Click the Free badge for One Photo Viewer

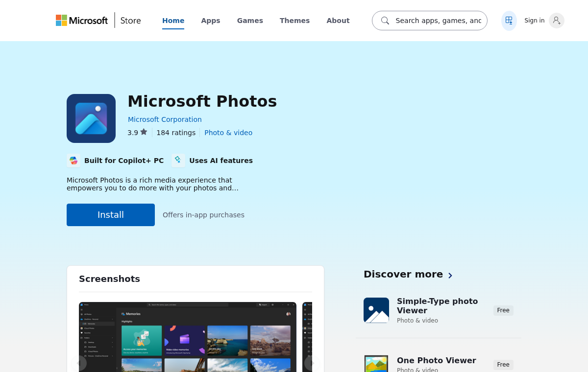(x=503, y=365)
